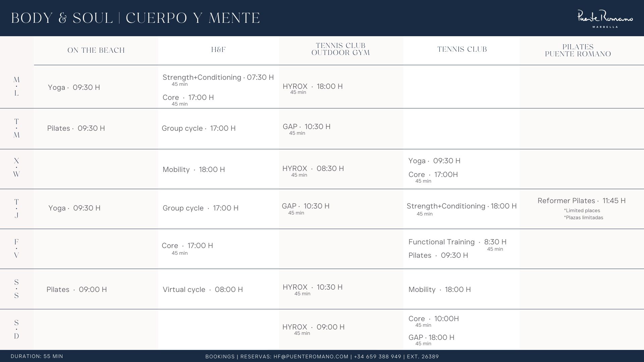Select the Functional Training 8:30 H class
Screen dimensions: 644x362
point(457,242)
